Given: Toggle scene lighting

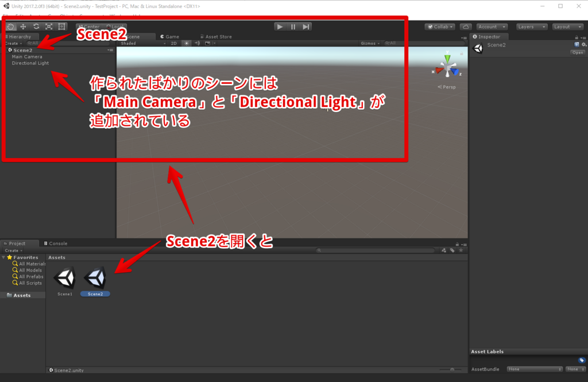Looking at the screenshot, I should pyautogui.click(x=187, y=43).
